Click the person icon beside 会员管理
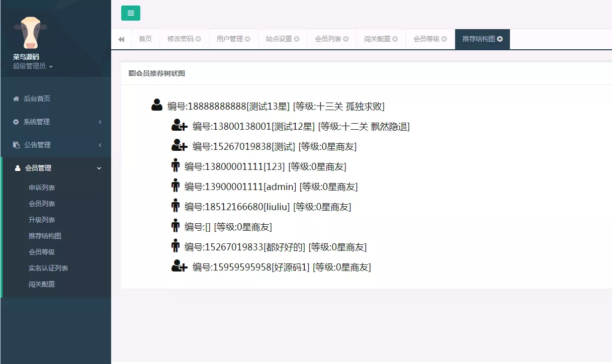This screenshot has width=612, height=364. (17, 167)
